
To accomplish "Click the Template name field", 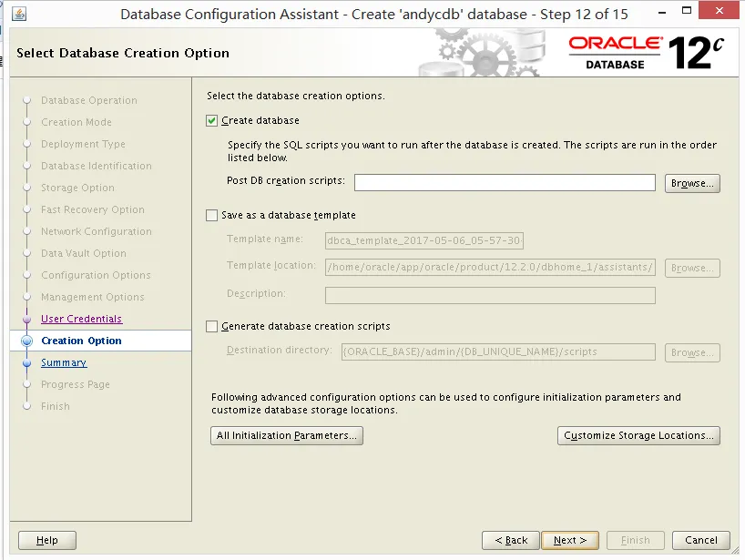I will click(424, 240).
